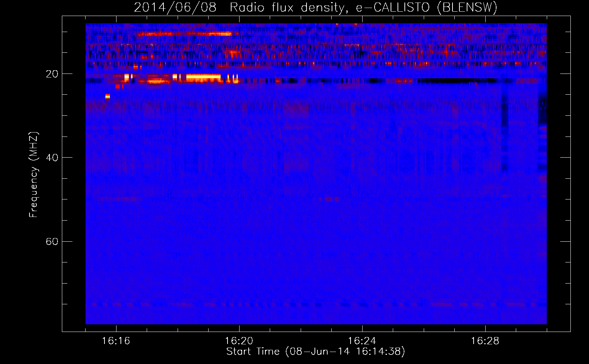This screenshot has width=589, height=364.
Task: Click the '16:16' time tick label
Action: coord(116,341)
